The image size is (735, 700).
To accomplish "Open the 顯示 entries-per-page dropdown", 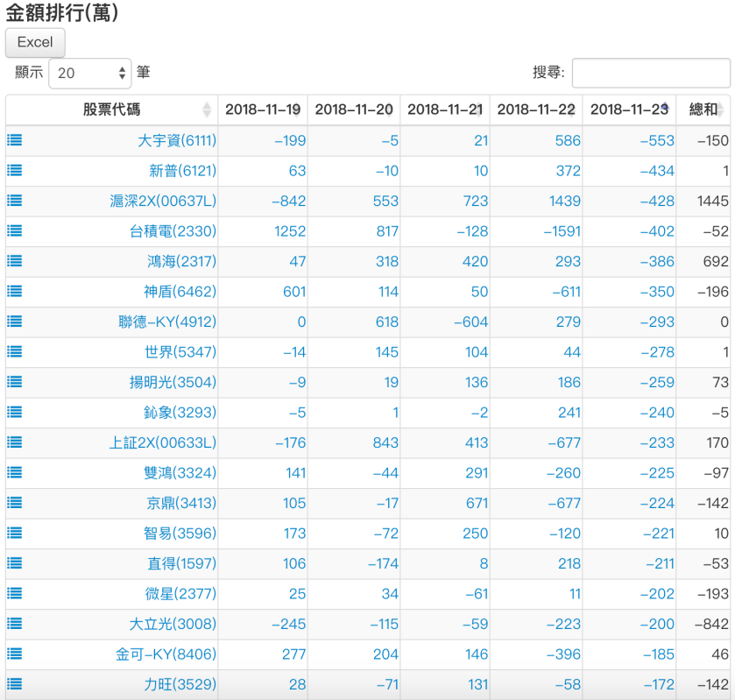I will coord(88,73).
